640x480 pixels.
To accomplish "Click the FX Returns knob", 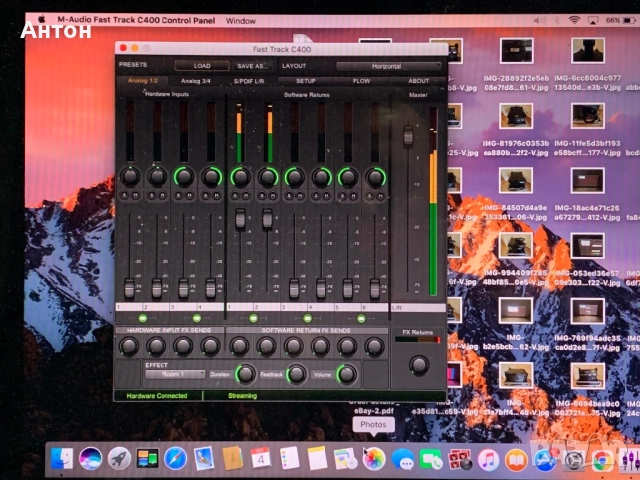I will 419,364.
